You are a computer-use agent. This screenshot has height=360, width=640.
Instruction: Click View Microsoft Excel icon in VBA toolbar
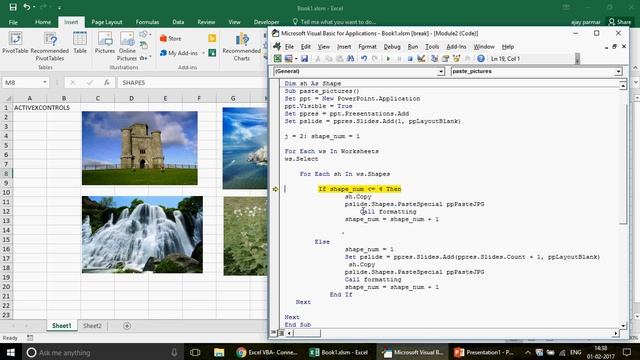coord(278,59)
